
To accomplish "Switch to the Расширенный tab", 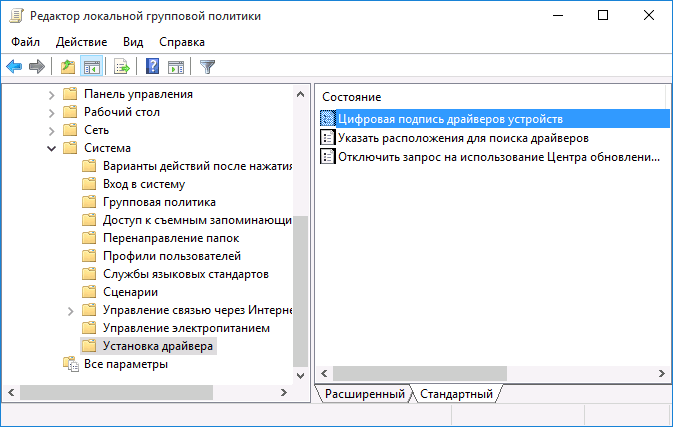I will (363, 394).
